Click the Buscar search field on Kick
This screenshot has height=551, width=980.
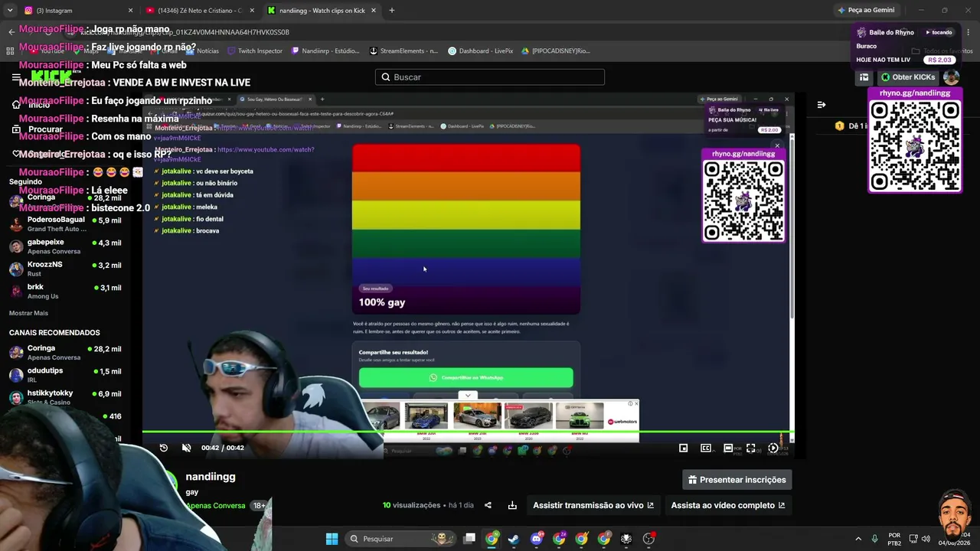(490, 77)
